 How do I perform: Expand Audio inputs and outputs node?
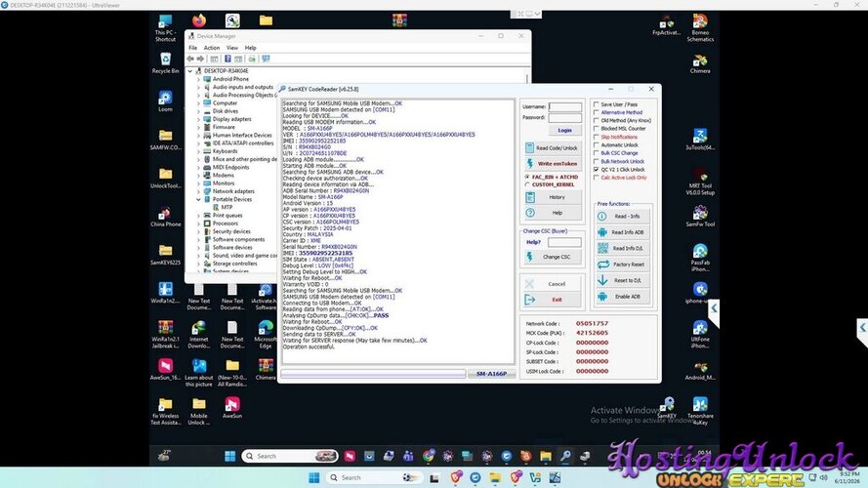pos(198,87)
